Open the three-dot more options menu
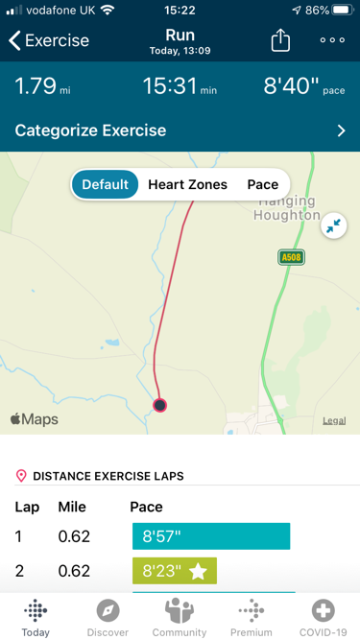The height and width of the screenshot is (640, 360). click(x=332, y=40)
